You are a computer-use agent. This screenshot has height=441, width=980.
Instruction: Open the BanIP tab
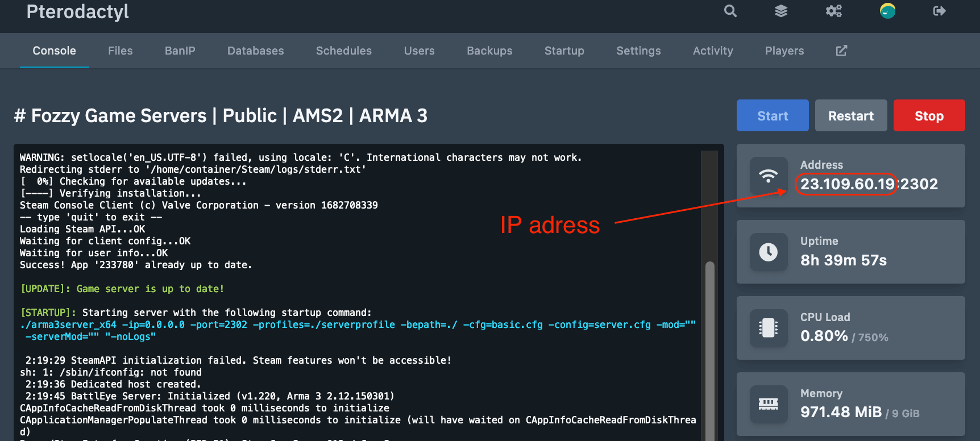tap(180, 51)
